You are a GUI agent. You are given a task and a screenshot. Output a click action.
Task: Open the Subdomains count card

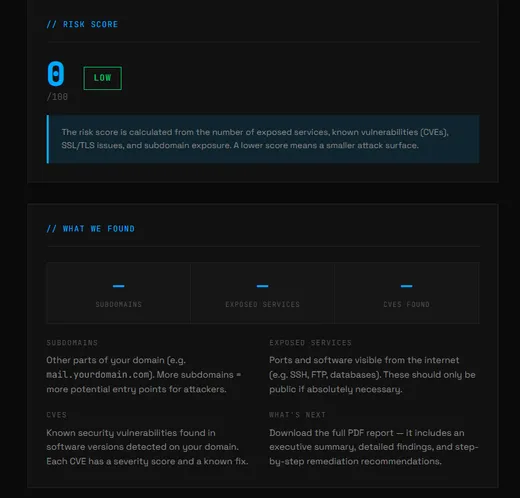(x=119, y=293)
